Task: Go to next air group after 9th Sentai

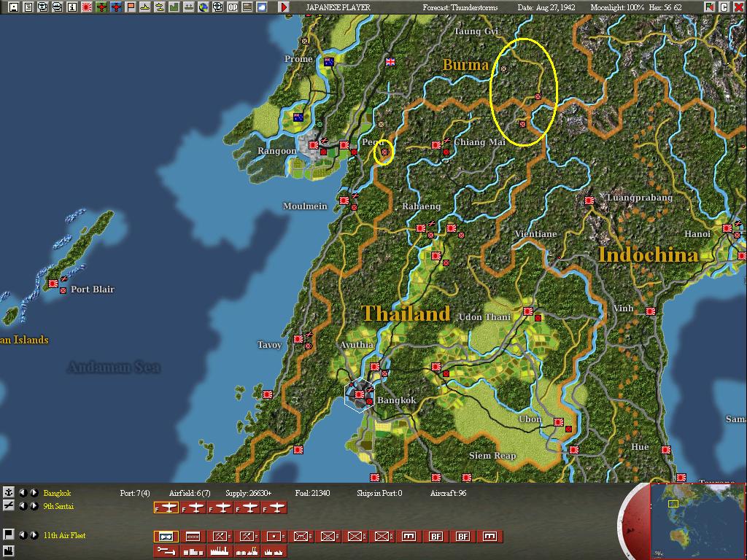Action: point(34,506)
